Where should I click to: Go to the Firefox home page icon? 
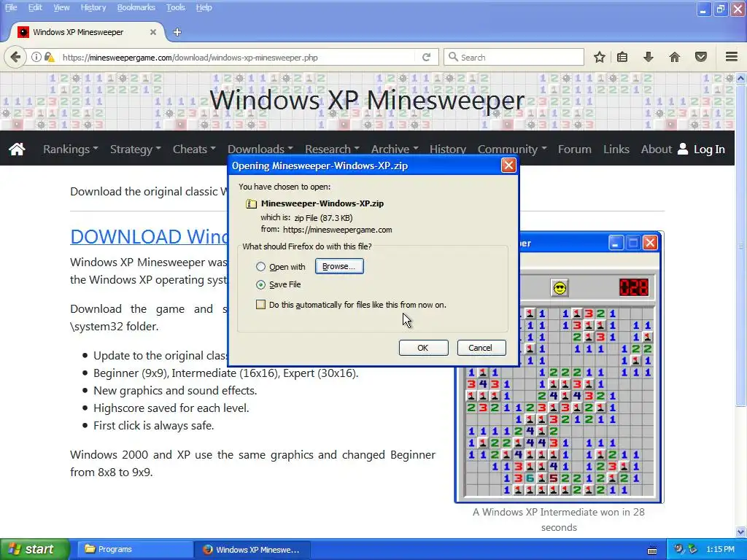point(675,57)
